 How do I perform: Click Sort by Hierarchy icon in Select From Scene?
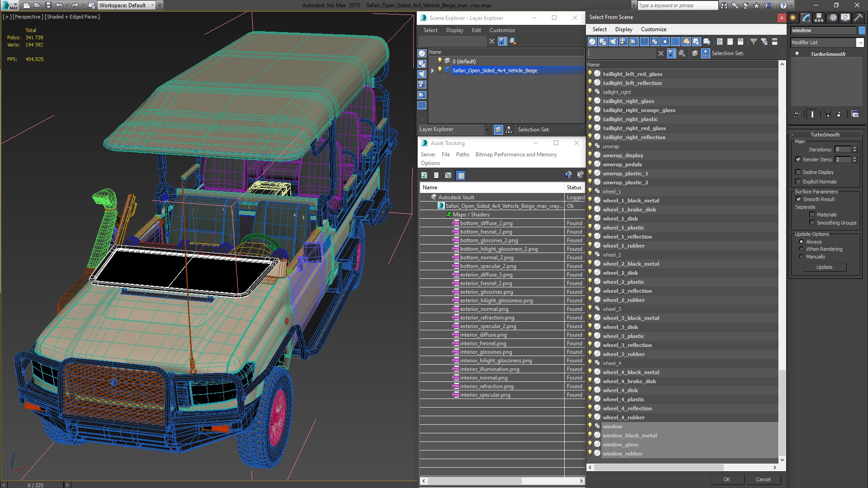705,53
